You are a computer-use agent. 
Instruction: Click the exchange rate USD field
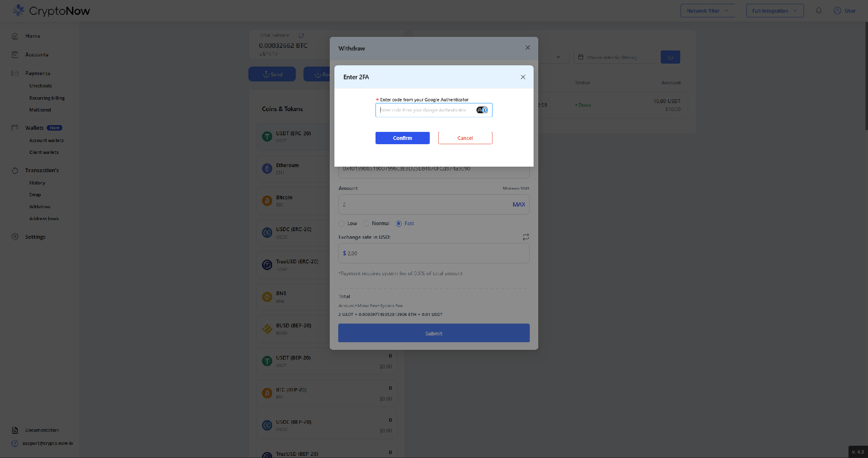(434, 253)
